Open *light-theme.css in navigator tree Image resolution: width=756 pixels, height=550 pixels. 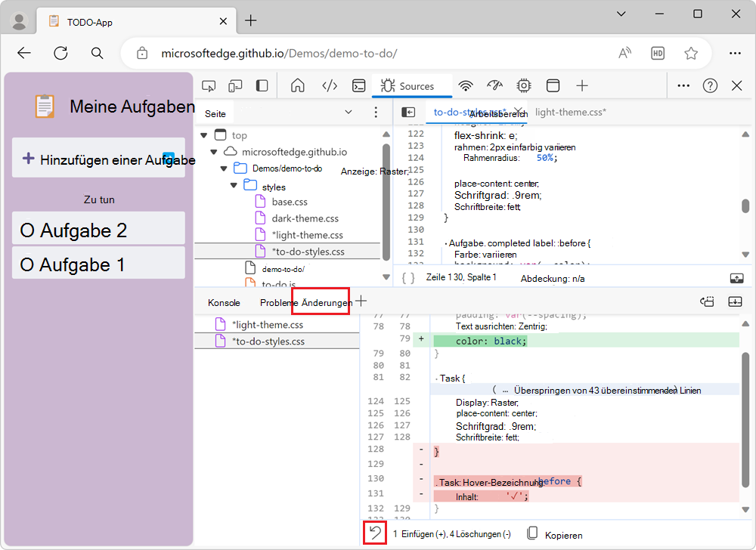[x=307, y=235]
